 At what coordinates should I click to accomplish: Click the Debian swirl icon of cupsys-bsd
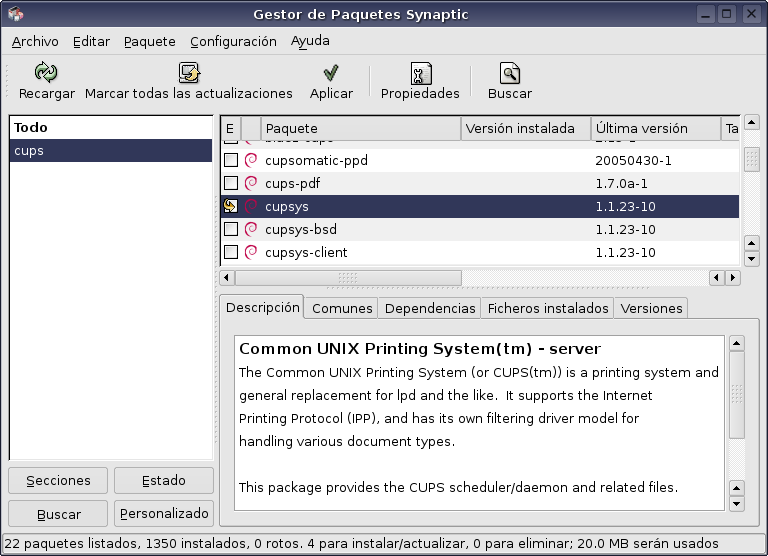251,229
